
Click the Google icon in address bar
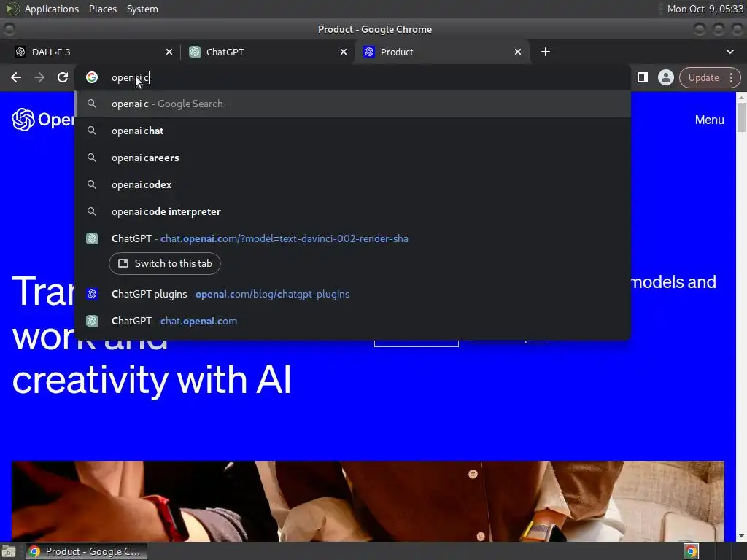(x=92, y=77)
